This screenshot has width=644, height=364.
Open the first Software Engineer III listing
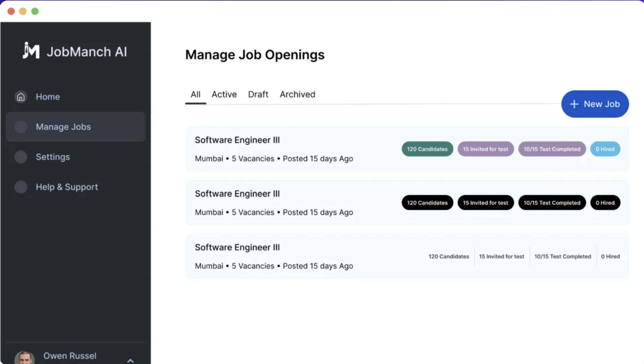pyautogui.click(x=237, y=140)
